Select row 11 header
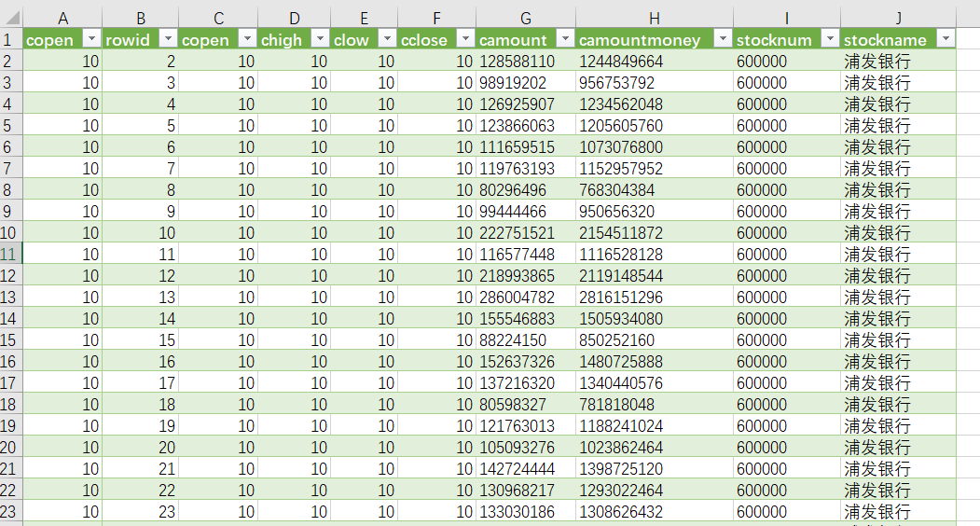980x526 pixels. [x=11, y=254]
